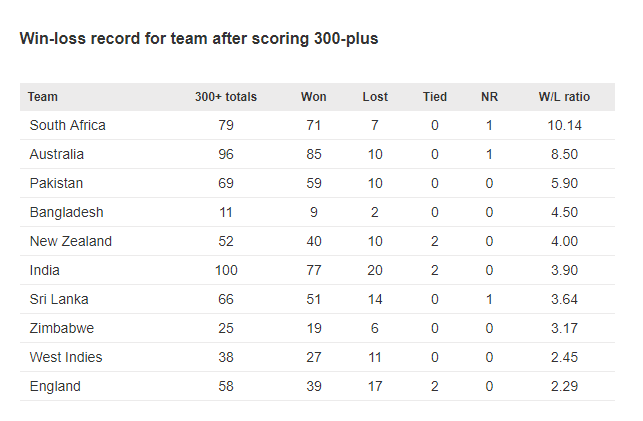Click the W/L ratio column header

(564, 97)
